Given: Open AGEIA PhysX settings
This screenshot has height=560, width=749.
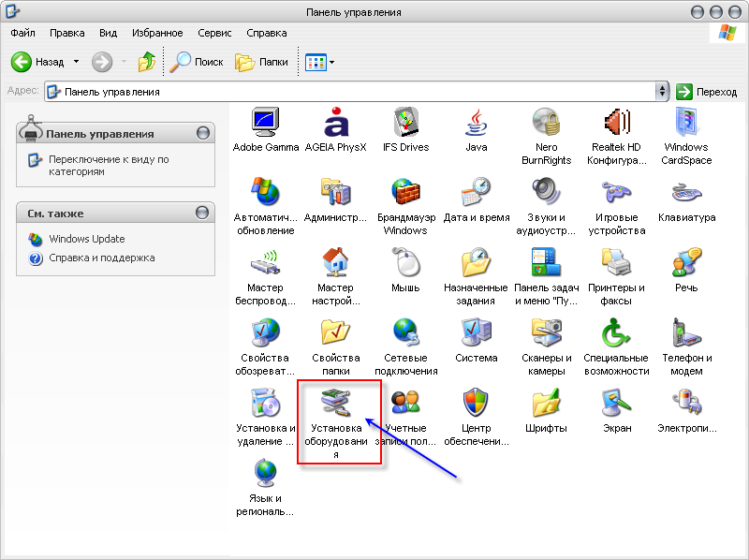Looking at the screenshot, I should [x=336, y=129].
